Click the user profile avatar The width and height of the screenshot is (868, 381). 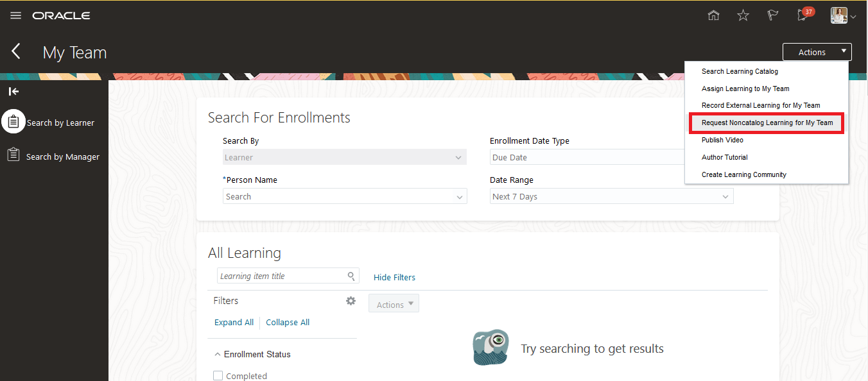838,15
